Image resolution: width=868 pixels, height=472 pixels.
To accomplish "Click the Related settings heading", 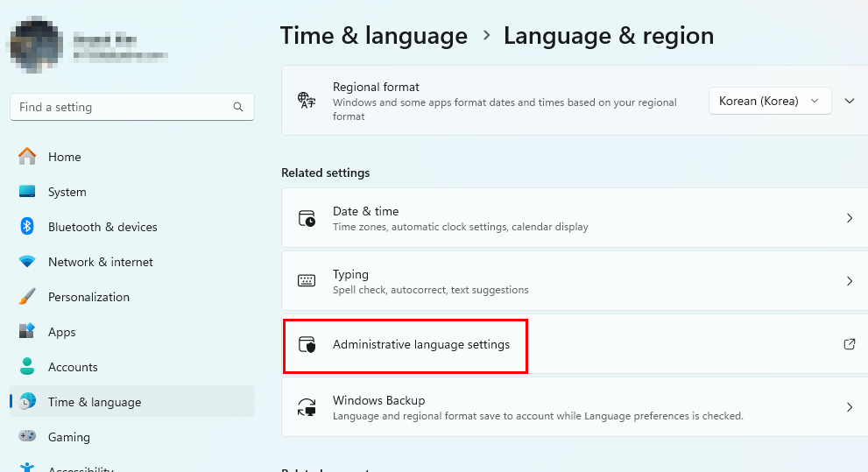I will coord(326,173).
